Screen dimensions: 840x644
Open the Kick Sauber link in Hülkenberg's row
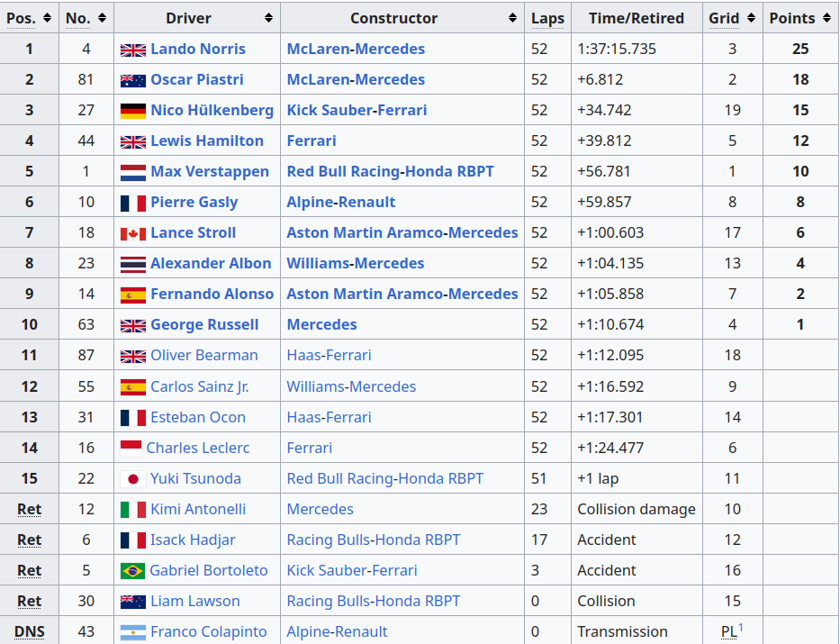[330, 110]
